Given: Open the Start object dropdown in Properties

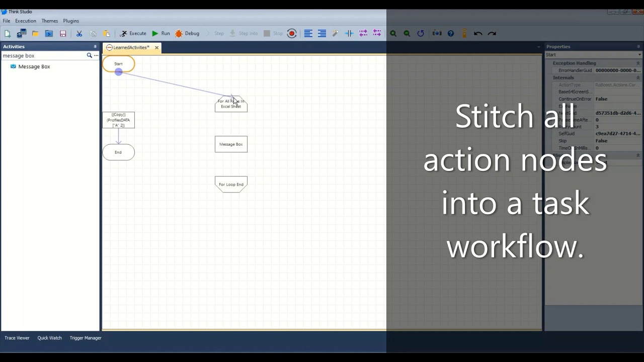Looking at the screenshot, I should 639,55.
